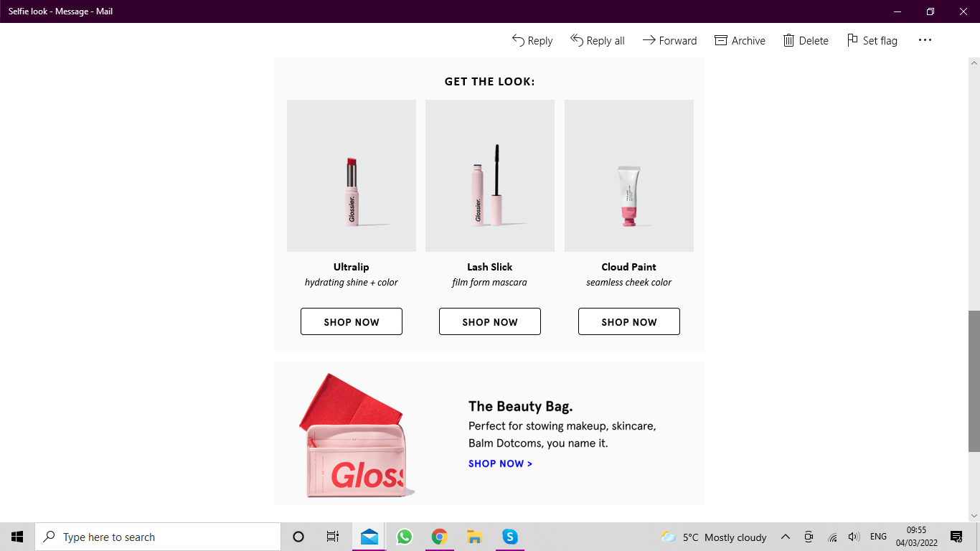Click the 'hydrating shine + color' description
The image size is (980, 551).
[352, 283]
